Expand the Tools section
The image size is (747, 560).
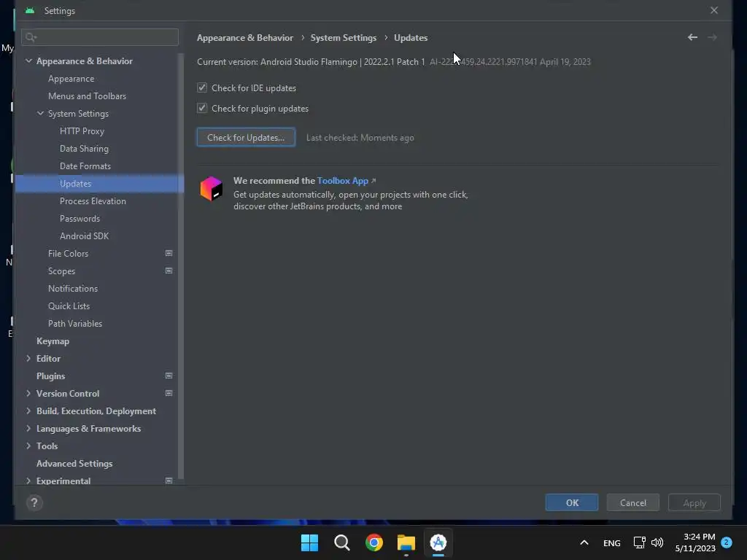point(28,446)
